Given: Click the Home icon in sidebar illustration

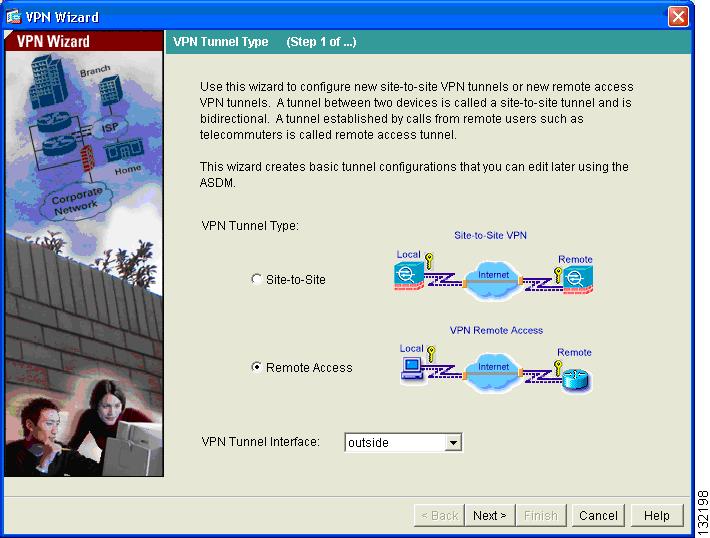Looking at the screenshot, I should tap(124, 150).
